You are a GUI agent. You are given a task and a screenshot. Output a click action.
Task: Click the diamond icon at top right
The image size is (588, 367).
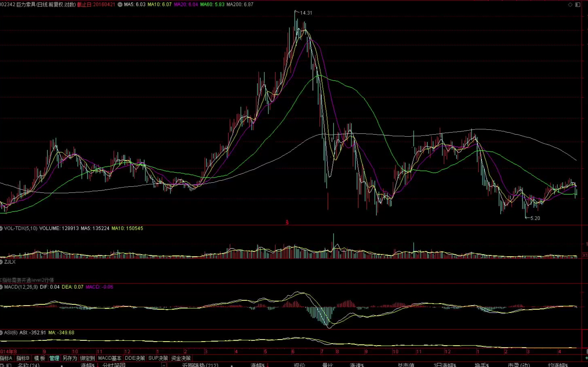570,4
